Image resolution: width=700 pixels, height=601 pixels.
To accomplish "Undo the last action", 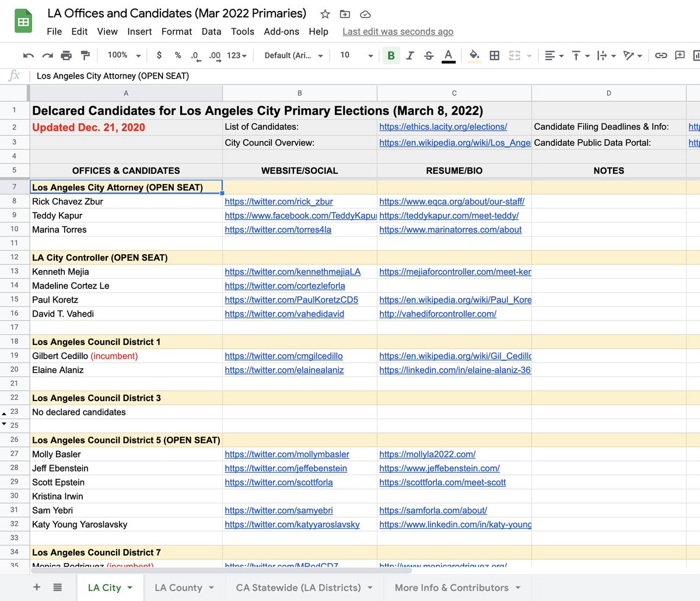I will 29,55.
